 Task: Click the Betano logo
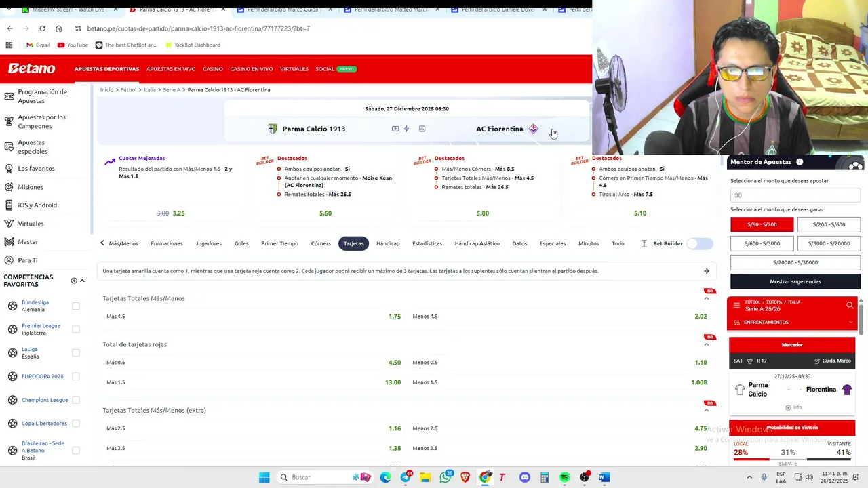pyautogui.click(x=31, y=68)
